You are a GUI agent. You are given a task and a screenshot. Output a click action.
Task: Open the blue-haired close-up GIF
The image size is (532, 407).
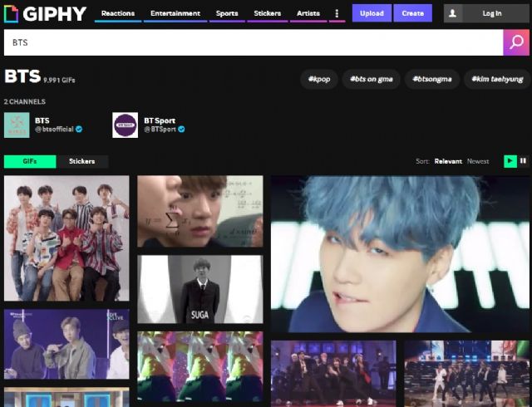[x=400, y=254]
